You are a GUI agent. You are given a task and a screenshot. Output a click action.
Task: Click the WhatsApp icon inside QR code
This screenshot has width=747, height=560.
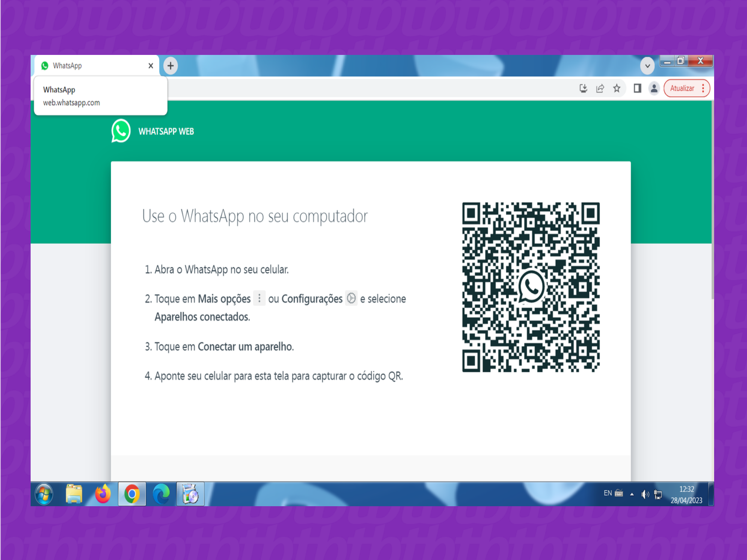pyautogui.click(x=531, y=287)
